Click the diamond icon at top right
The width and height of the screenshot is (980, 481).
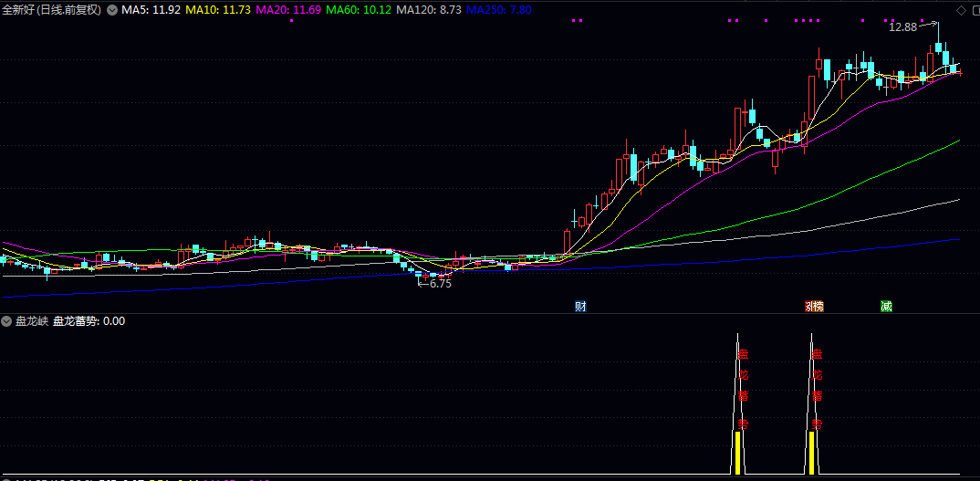coord(961,10)
